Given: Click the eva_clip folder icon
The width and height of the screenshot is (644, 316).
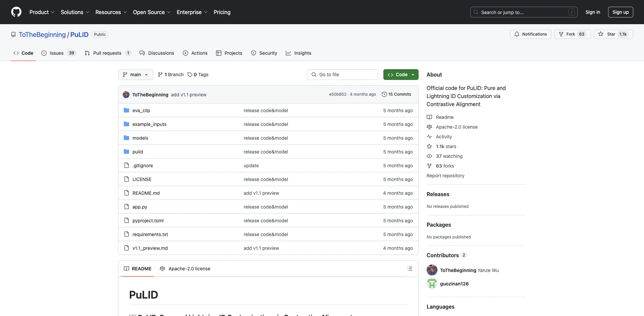Looking at the screenshot, I should click(126, 110).
